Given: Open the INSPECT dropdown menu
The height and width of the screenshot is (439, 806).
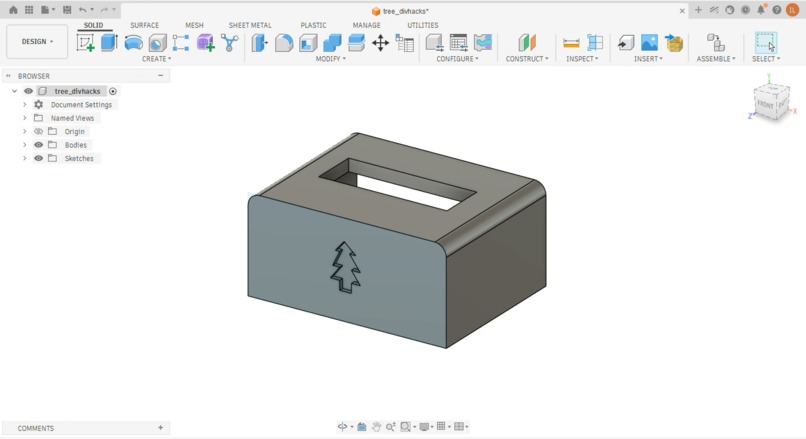Looking at the screenshot, I should click(582, 59).
